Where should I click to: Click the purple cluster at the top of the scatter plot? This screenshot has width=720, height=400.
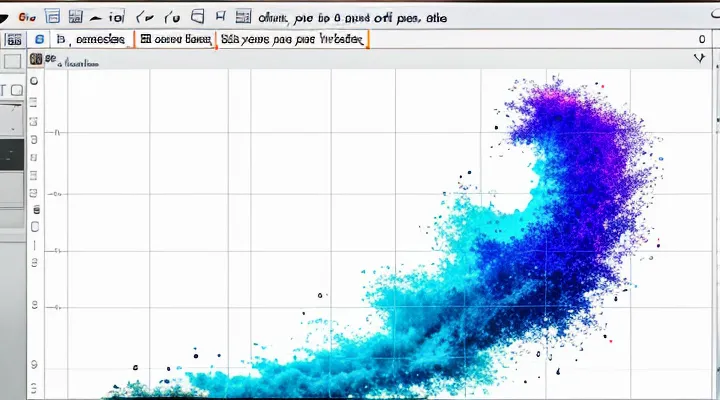560,110
